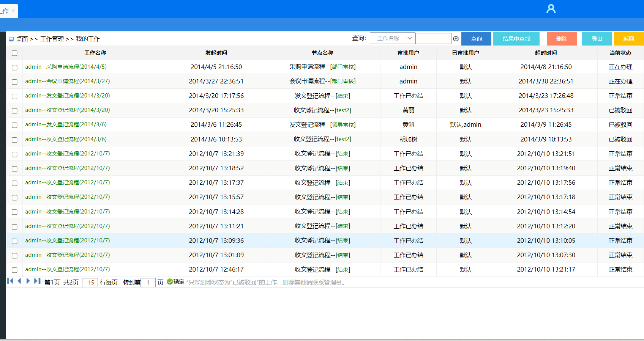Screen dimensions: 644x341
Task: Check the row for 发文登记流程(2014/3/6)
Action: pos(14,125)
